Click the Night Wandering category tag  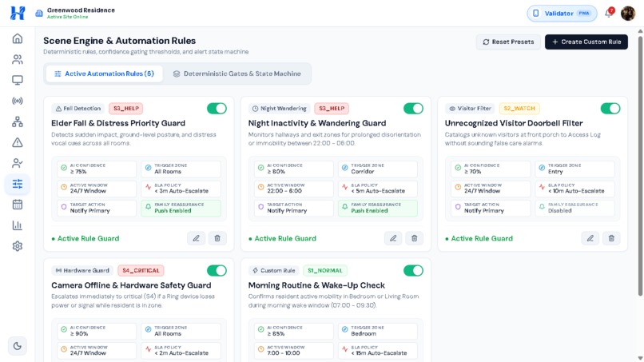click(280, 109)
